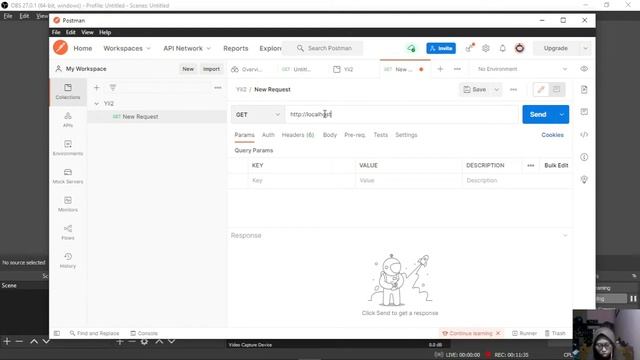Open collections panel more options
Screen dimensions: 640x360
tap(218, 87)
